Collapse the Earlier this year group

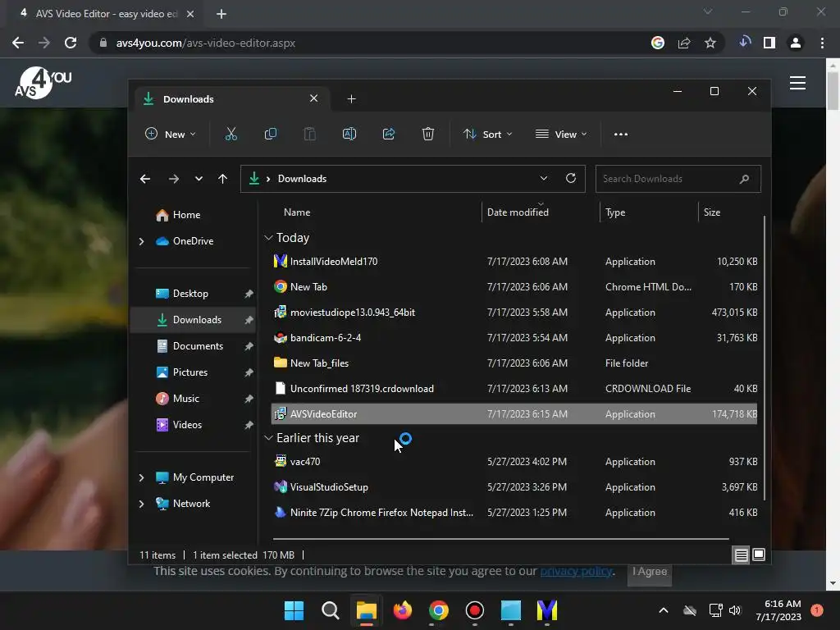[268, 438]
